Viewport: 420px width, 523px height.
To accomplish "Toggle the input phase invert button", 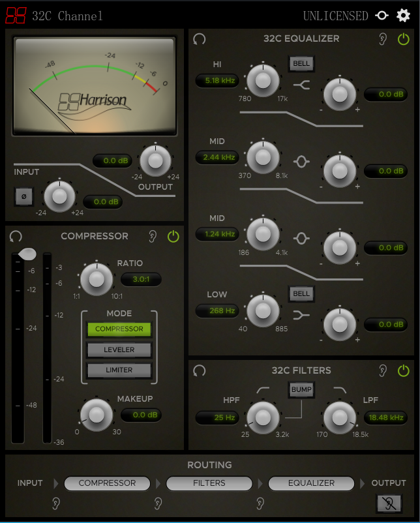I will point(24,196).
